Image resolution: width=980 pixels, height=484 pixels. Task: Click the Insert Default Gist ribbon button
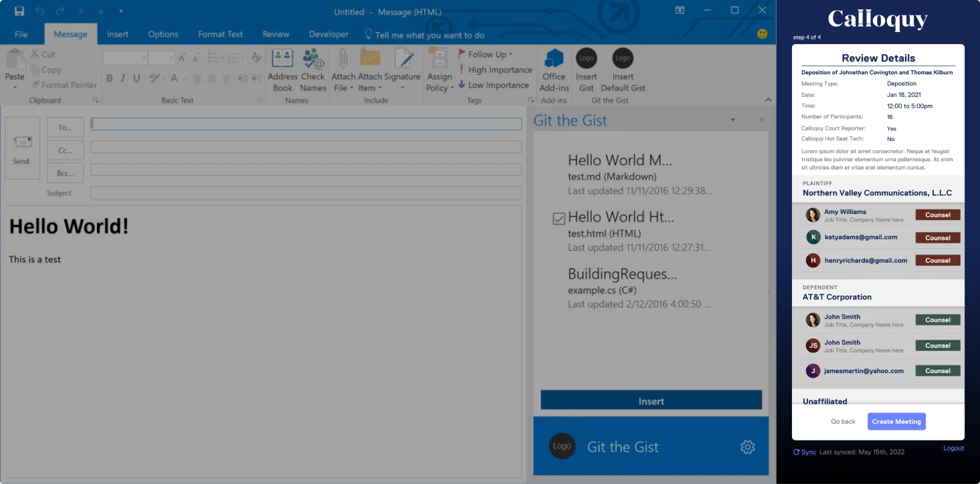(623, 70)
